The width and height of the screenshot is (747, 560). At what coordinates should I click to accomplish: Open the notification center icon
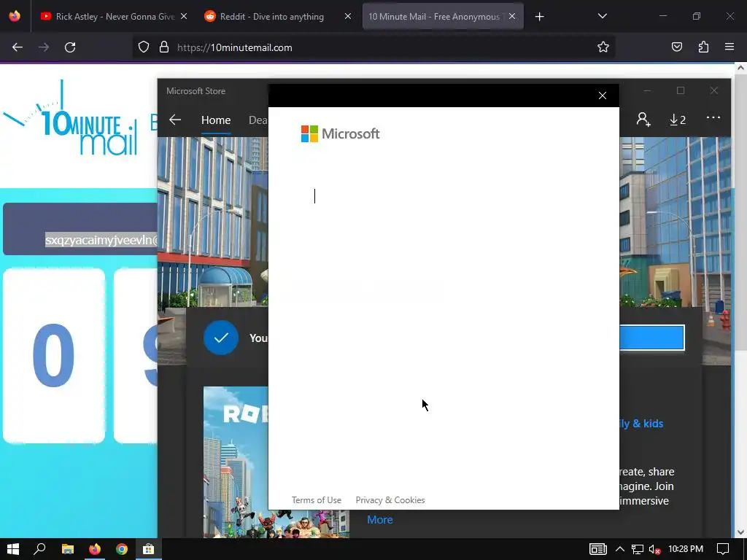tap(723, 549)
